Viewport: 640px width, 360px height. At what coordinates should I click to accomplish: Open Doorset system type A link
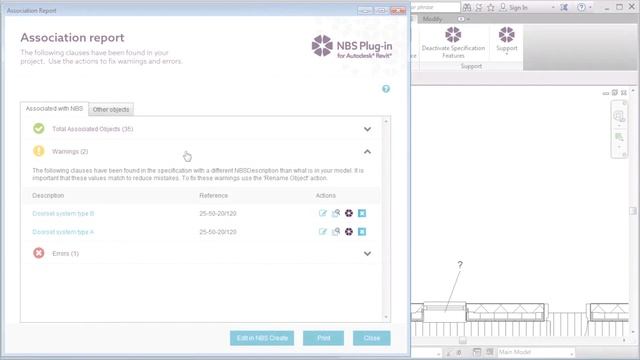tap(63, 232)
